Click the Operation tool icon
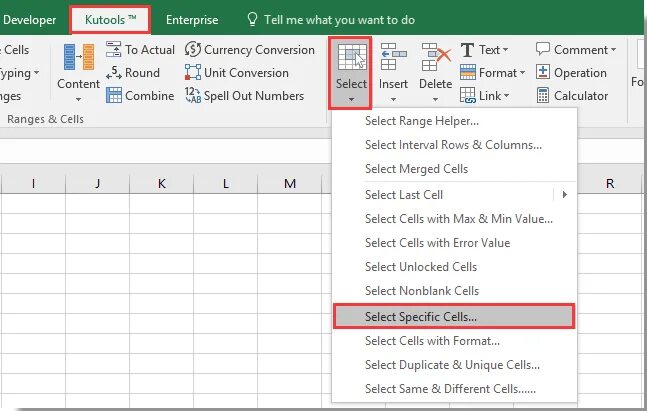The height and width of the screenshot is (411, 647). (x=543, y=72)
